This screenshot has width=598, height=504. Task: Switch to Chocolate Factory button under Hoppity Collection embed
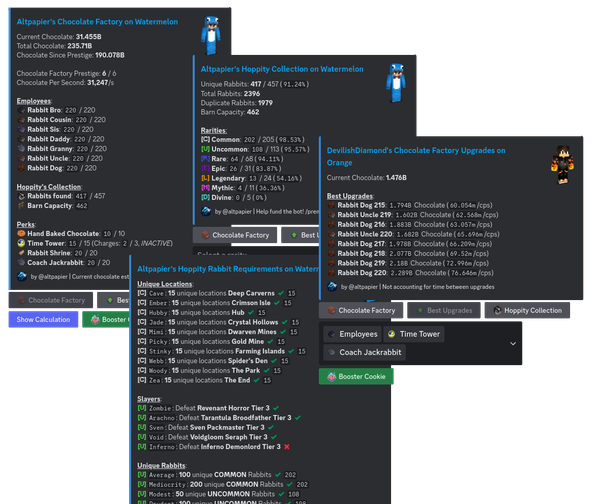point(235,235)
